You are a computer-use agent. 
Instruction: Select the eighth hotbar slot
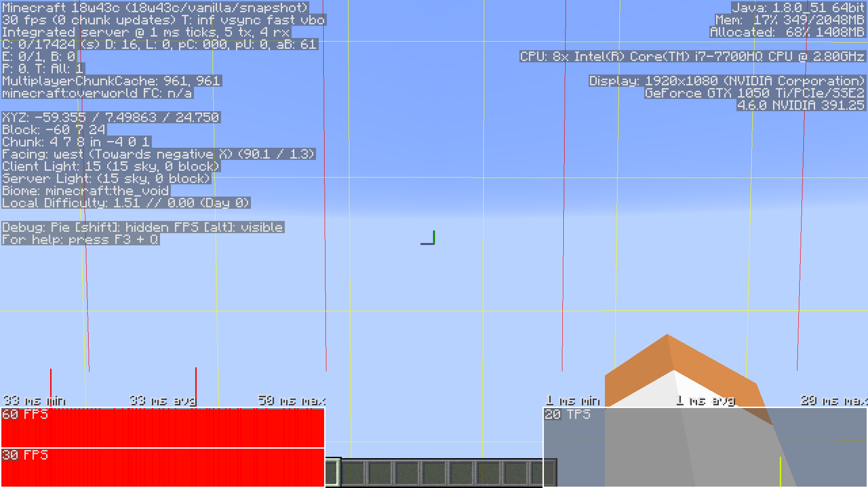[x=516, y=473]
